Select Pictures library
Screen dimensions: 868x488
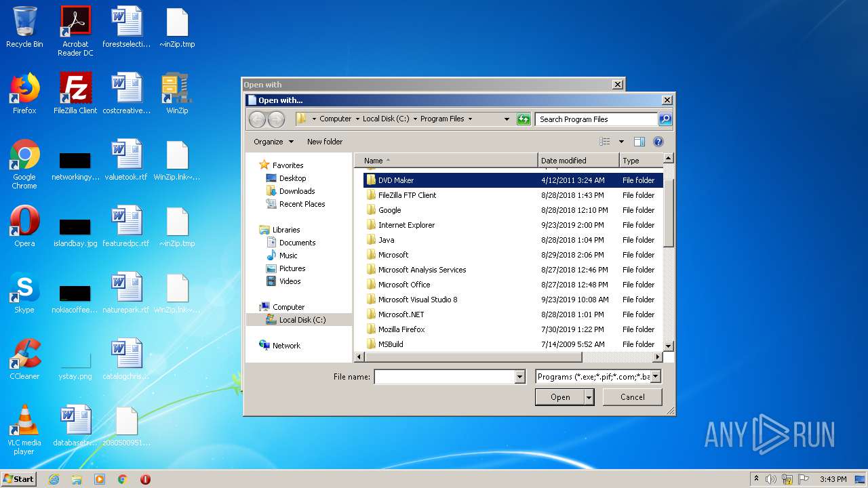click(292, 268)
